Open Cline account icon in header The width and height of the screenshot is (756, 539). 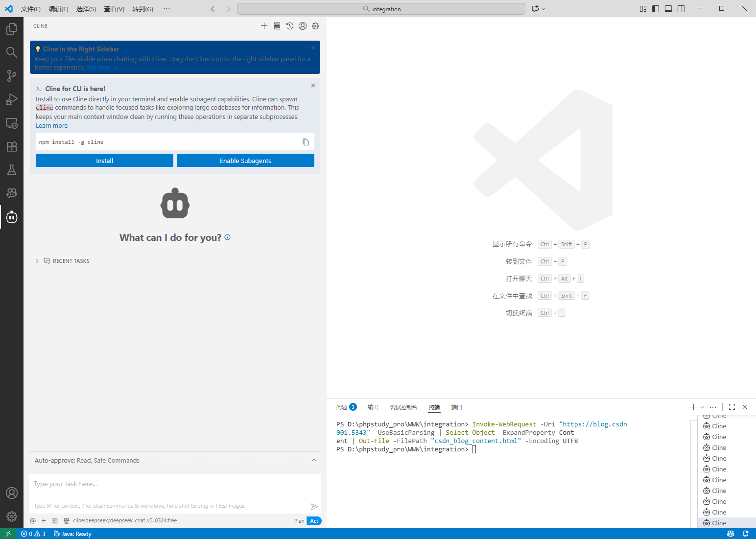pos(303,26)
